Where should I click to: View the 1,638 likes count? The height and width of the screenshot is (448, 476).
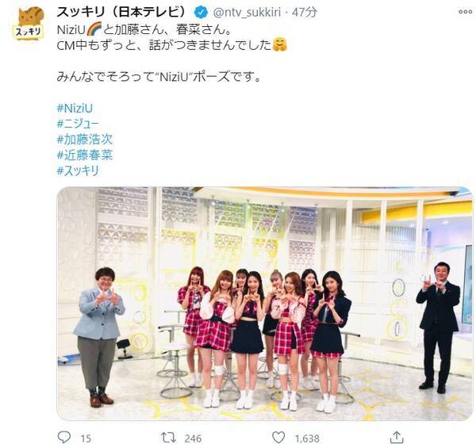coord(307,438)
